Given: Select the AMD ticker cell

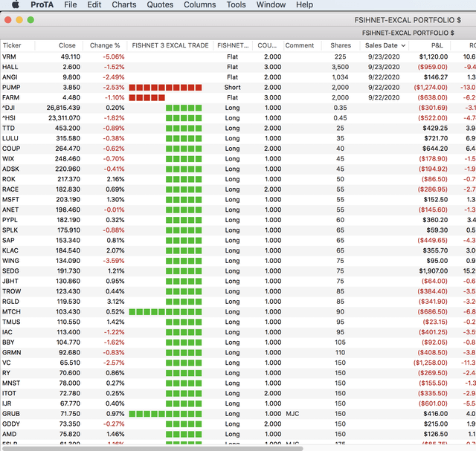Looking at the screenshot, I should click(10, 434).
